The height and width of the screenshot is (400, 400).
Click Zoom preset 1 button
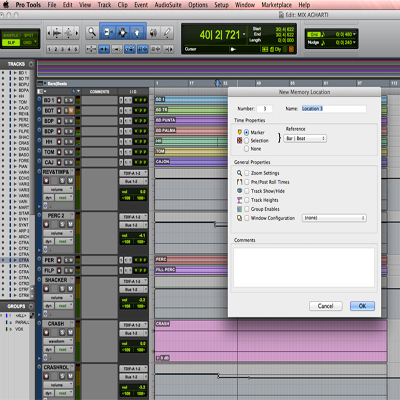coord(49,49)
